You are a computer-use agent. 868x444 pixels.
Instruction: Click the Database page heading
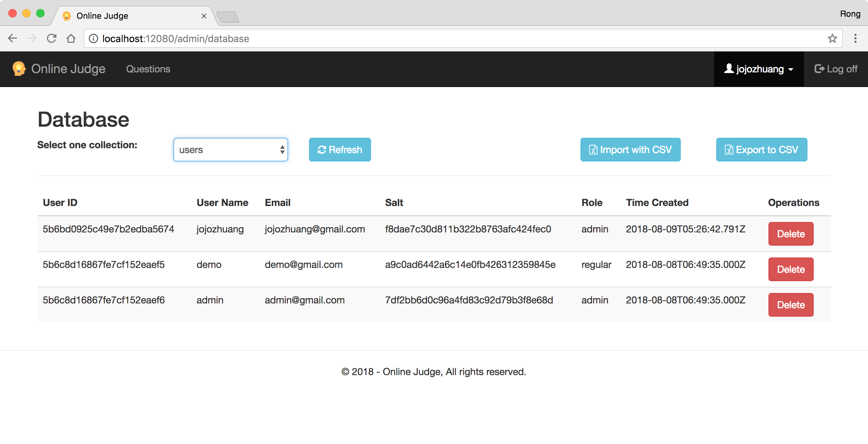[84, 119]
